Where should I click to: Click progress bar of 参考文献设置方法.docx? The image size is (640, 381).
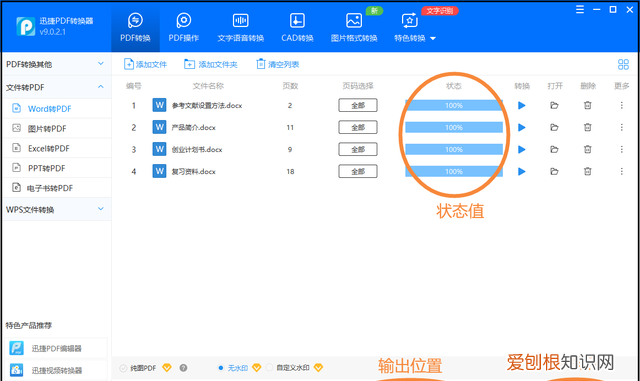point(454,105)
